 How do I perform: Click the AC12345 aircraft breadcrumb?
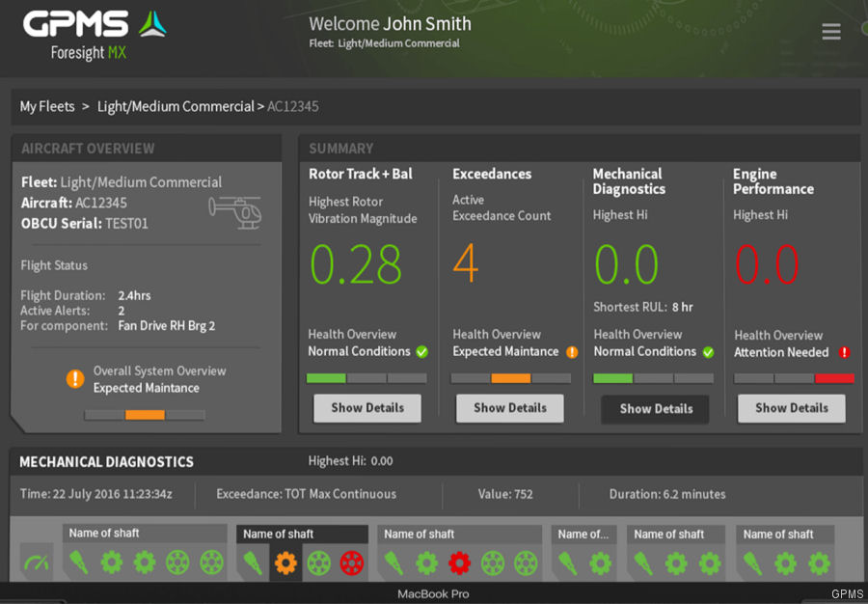(292, 106)
